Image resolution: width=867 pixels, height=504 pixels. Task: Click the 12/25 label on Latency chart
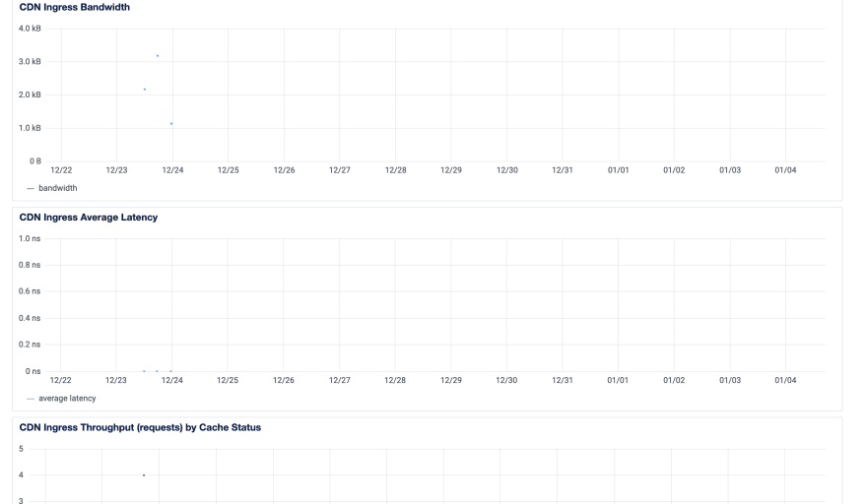[228, 380]
